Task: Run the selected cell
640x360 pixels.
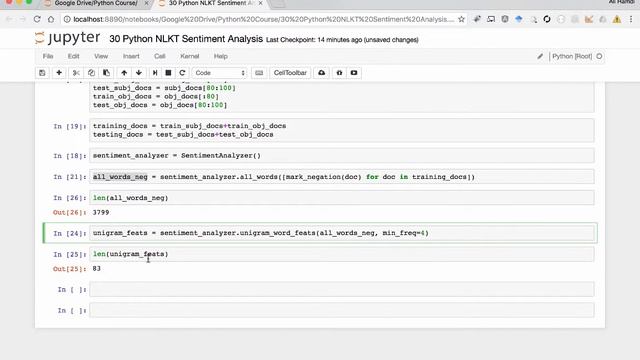Action: [x=155, y=73]
